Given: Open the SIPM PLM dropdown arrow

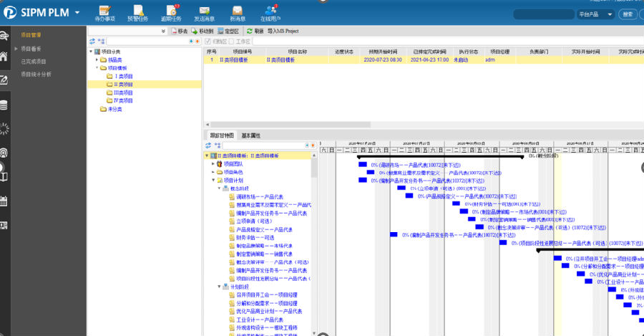Looking at the screenshot, I should (77, 12).
